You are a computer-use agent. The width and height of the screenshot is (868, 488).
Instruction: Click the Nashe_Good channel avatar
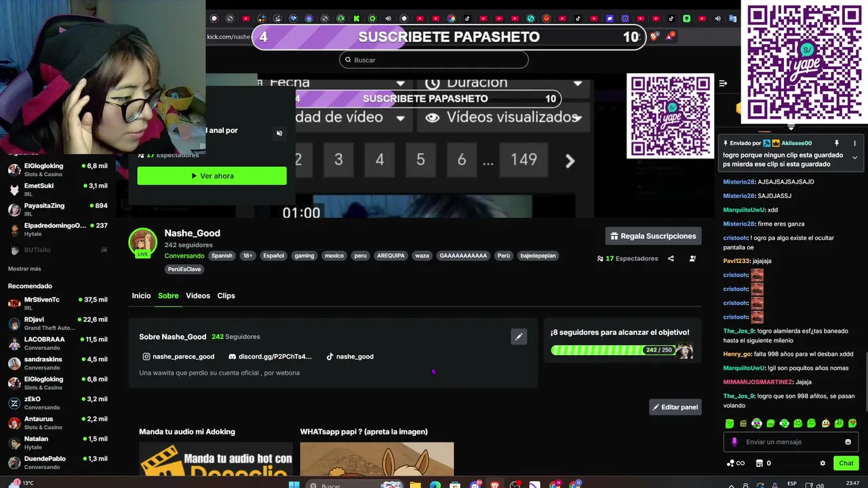[x=143, y=243]
